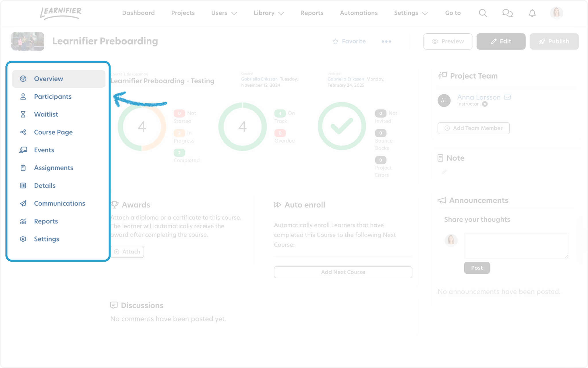Select the Assignments sidebar item
Screen dimensions: 588x368
coord(59,168)
